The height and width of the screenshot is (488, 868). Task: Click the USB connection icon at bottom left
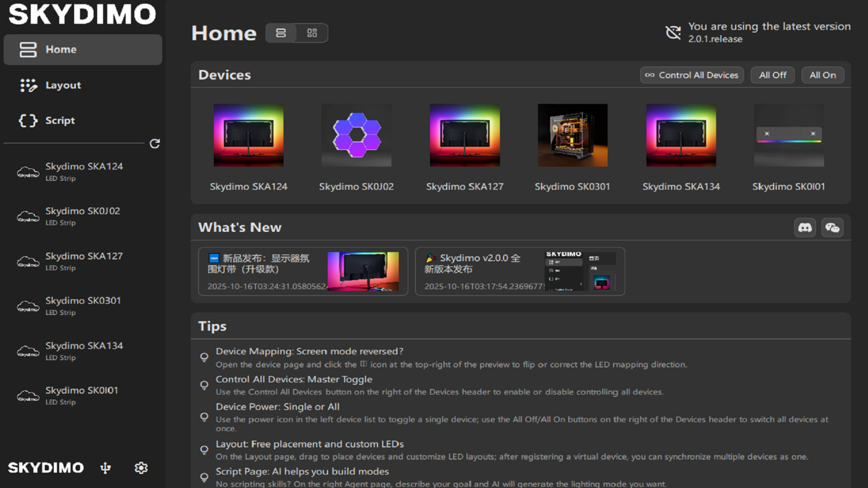[105, 468]
